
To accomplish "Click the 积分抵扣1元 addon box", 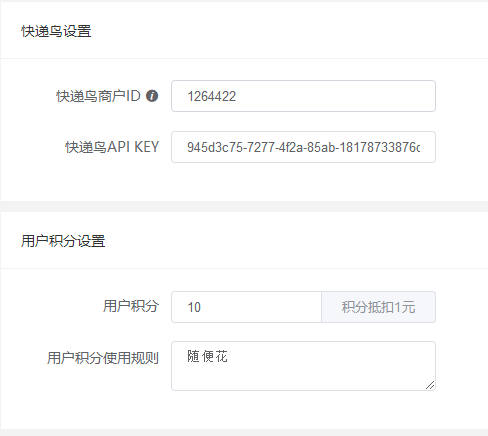I will pyautogui.click(x=378, y=307).
